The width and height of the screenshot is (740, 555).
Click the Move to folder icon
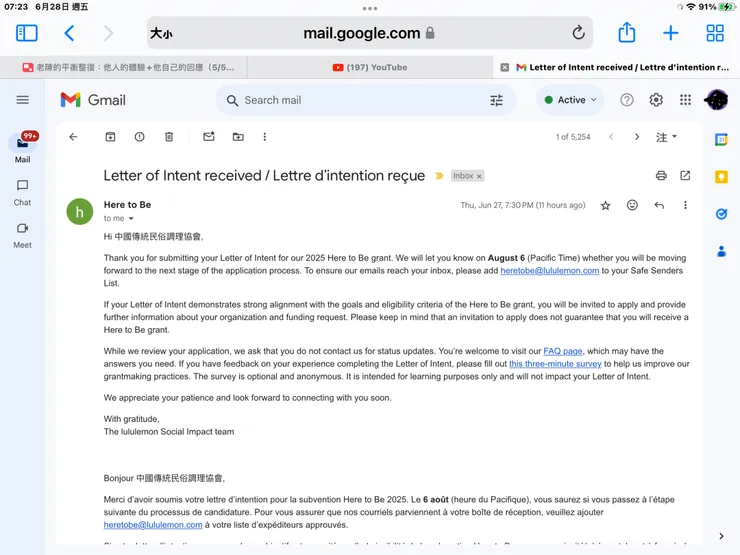tap(238, 137)
